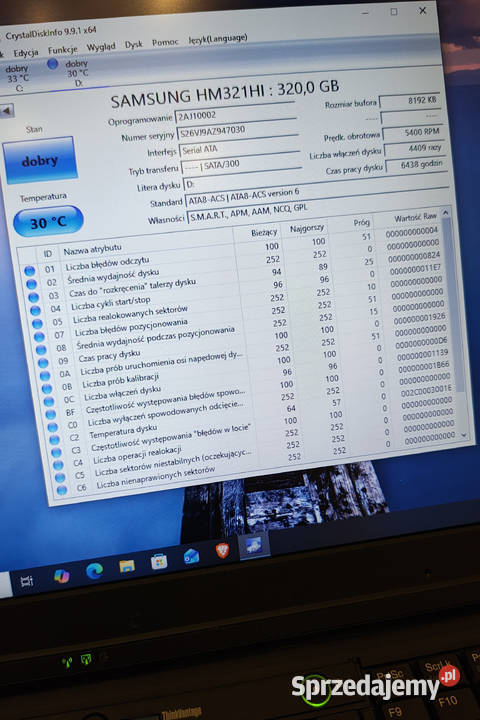Click the Tryb transferu SATA/300 field
Screen dimensions: 480x720
click(241, 163)
